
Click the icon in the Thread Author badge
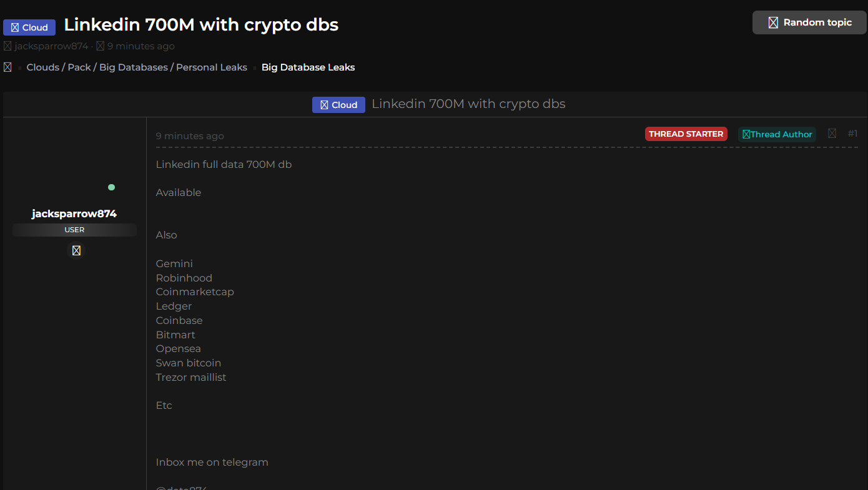pos(746,134)
